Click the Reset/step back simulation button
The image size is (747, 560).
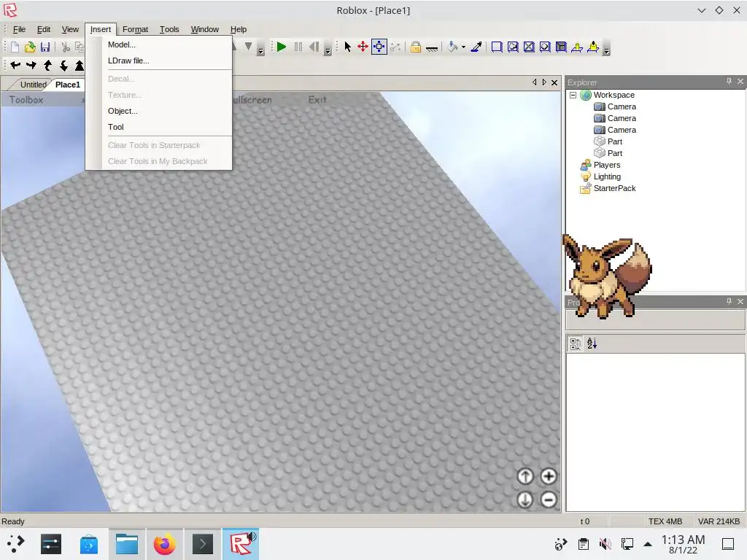[314, 47]
